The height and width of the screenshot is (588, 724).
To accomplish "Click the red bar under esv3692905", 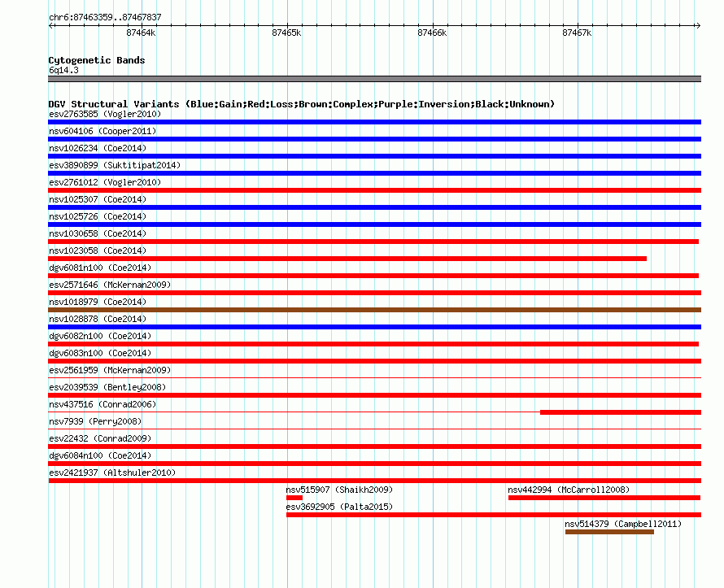I will click(494, 515).
